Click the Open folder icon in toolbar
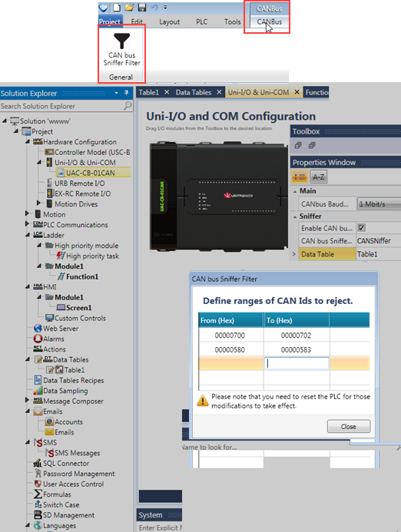This screenshot has width=401, height=532. click(x=129, y=8)
